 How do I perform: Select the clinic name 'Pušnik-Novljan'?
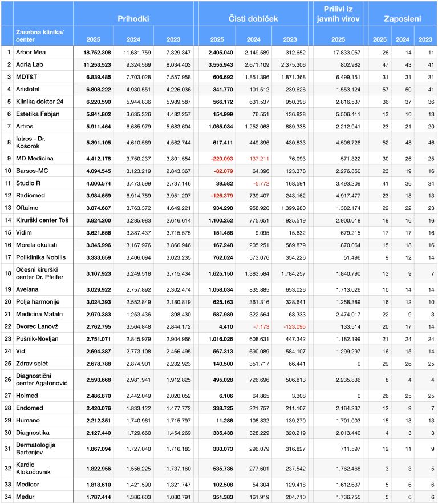click(x=37, y=339)
